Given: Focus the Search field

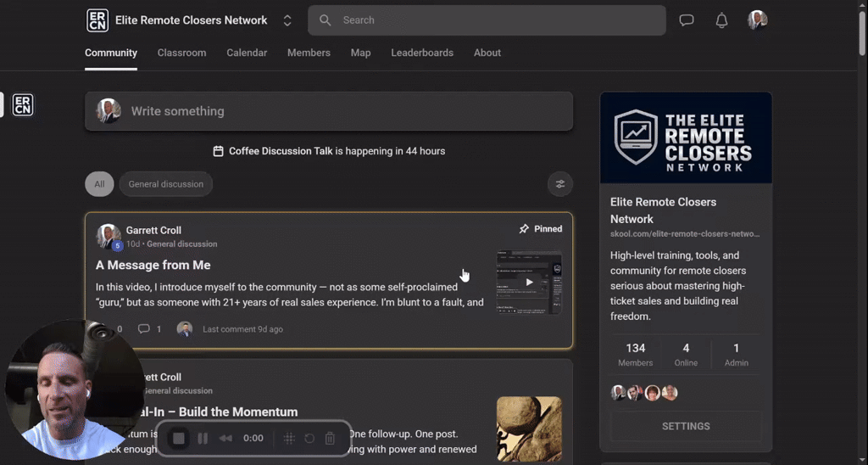Looking at the screenshot, I should tap(487, 20).
